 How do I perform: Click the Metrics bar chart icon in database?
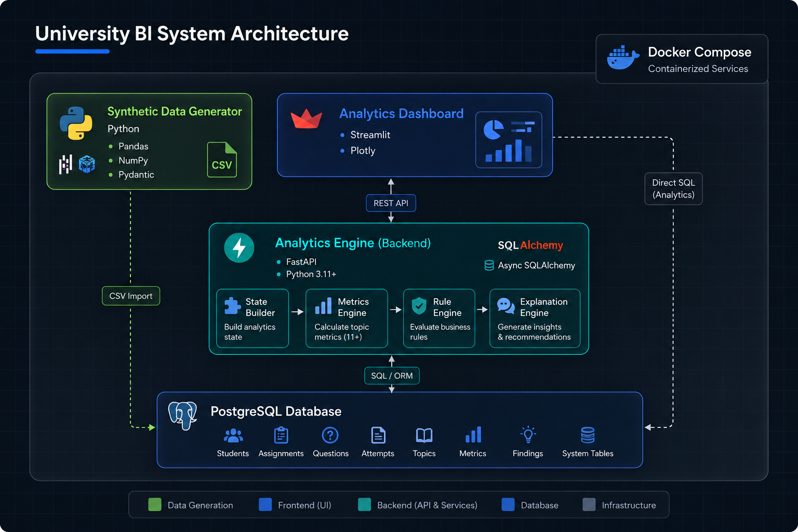[473, 434]
